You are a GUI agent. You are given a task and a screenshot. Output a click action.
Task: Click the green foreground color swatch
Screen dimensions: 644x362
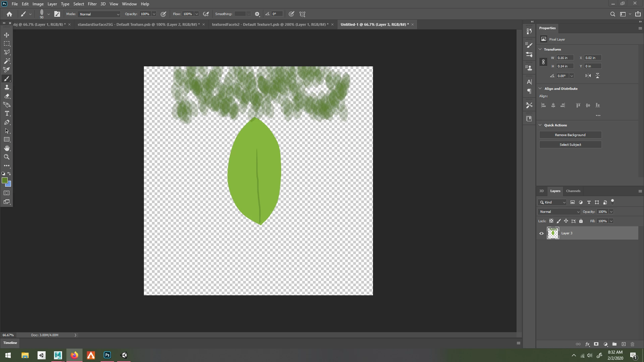[4, 181]
